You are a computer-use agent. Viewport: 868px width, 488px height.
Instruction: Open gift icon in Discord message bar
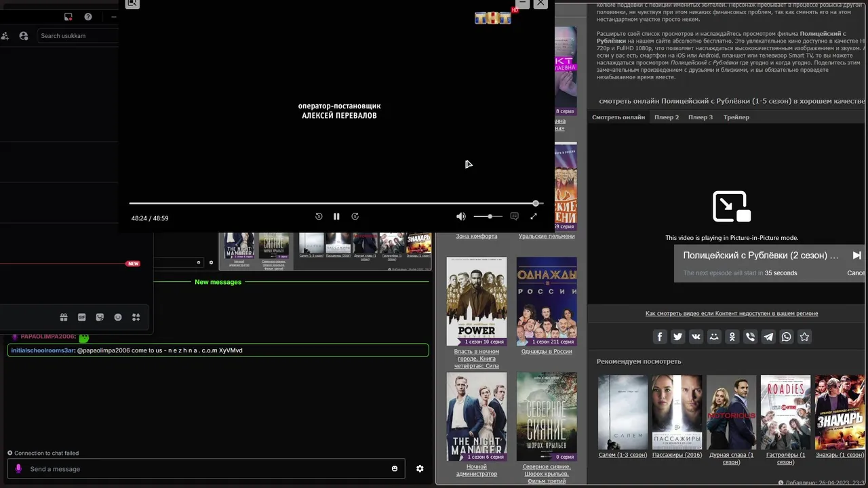(64, 317)
